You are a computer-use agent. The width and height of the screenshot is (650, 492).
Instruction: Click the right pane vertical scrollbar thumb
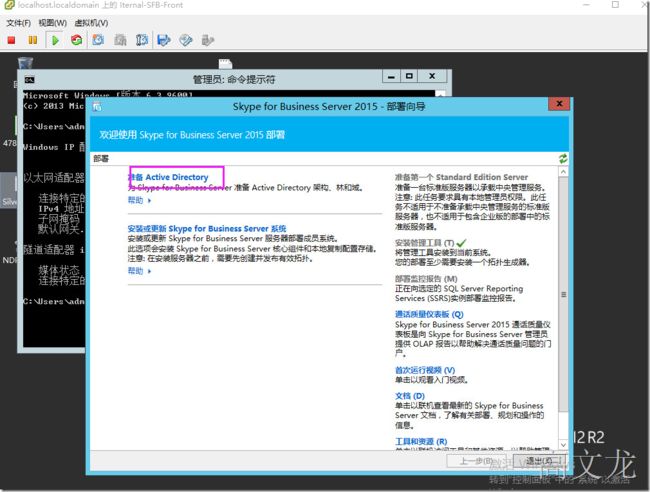(563, 294)
